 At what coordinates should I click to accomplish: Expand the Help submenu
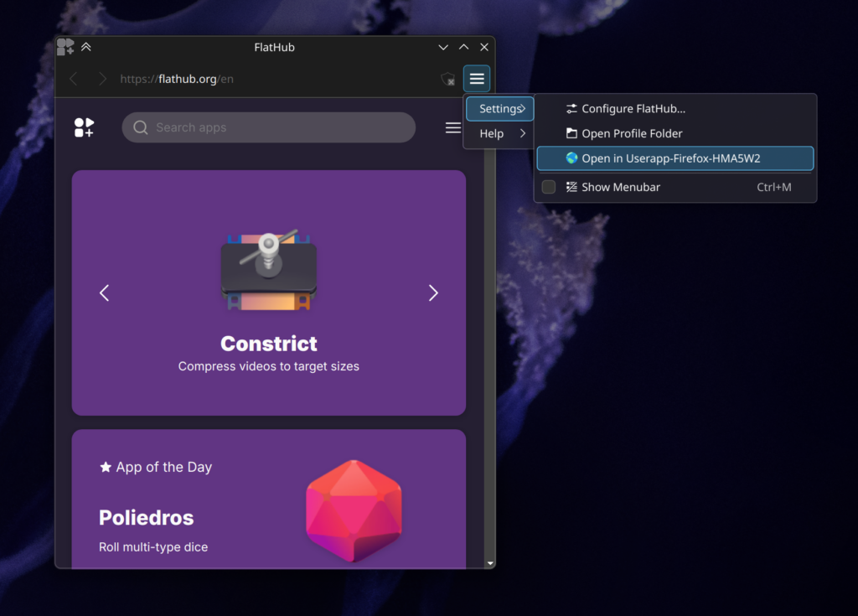(x=500, y=133)
